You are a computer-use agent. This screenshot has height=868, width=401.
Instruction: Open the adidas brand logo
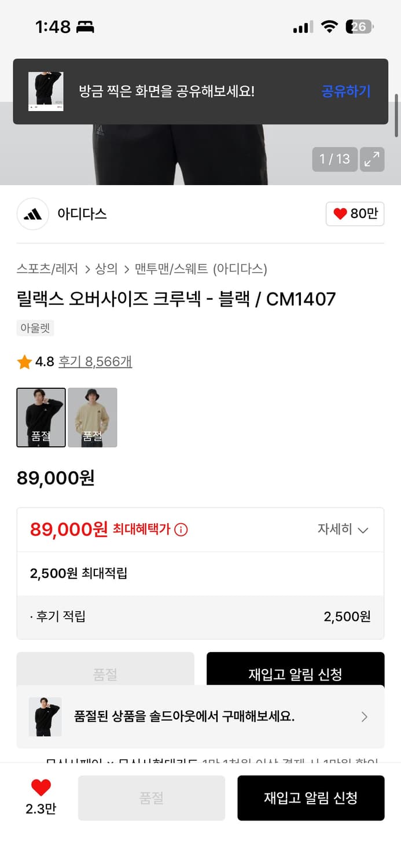pos(32,214)
